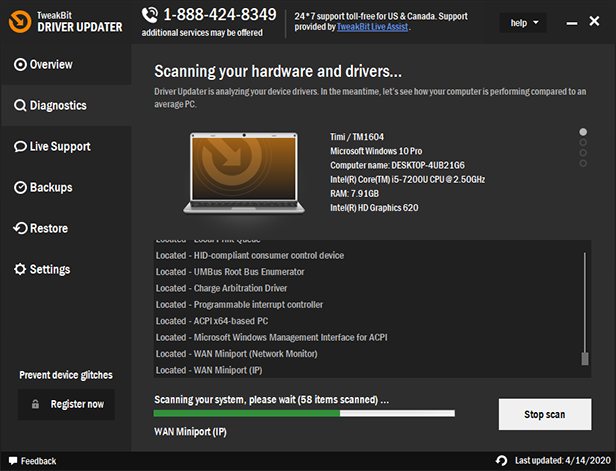Click the 'Timi / TM1604' model text
Screen dimensions: 616x471
(357, 137)
